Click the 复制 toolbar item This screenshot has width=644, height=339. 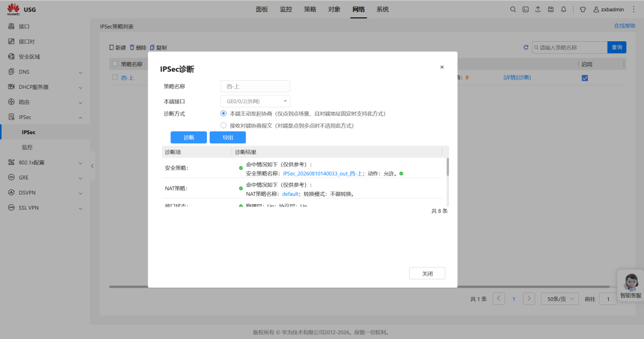[158, 48]
